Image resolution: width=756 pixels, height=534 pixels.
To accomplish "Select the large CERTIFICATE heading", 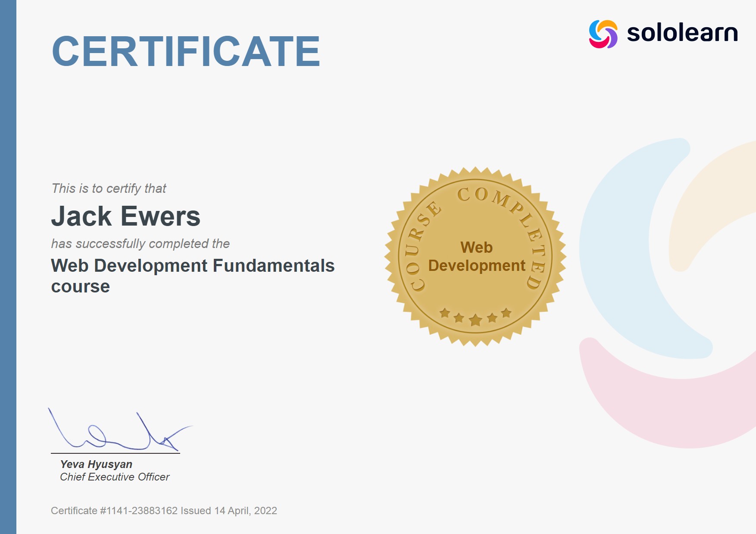I will [186, 52].
